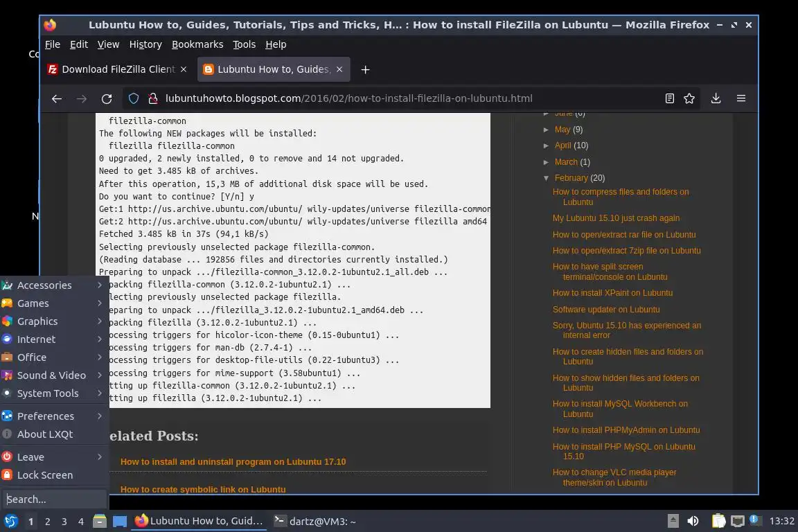This screenshot has width=798, height=532.
Task: Expand the Internet submenu
Action: pyautogui.click(x=55, y=339)
